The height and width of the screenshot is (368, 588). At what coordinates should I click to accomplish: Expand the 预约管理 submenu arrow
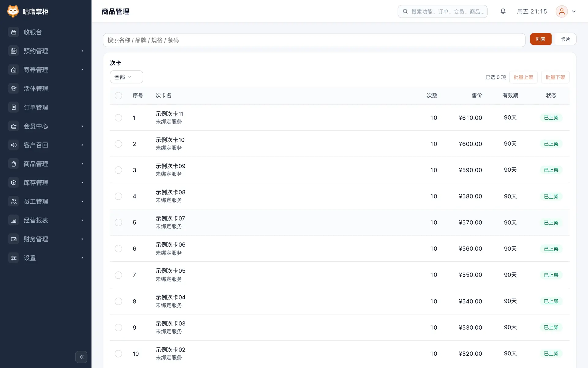pyautogui.click(x=82, y=51)
